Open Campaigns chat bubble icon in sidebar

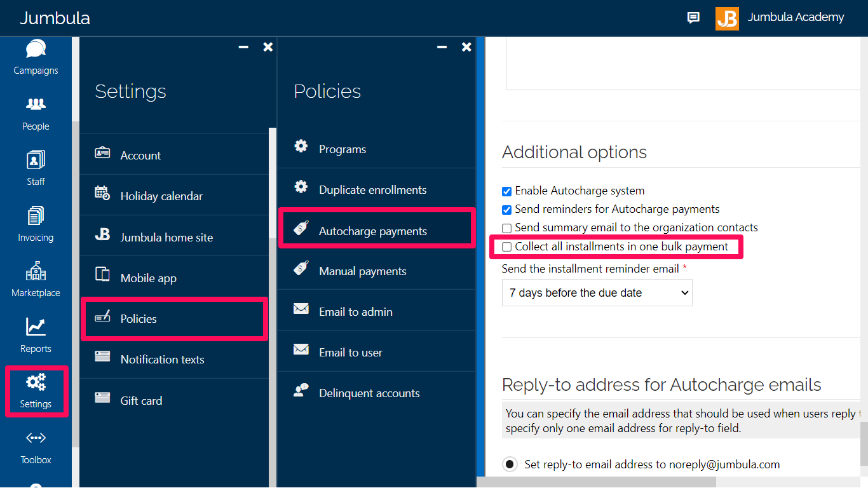[36, 49]
